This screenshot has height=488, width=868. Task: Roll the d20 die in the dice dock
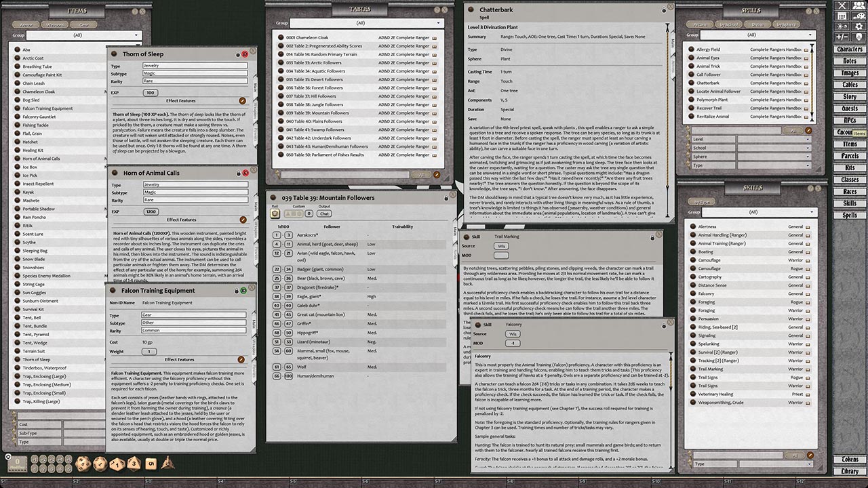[x=83, y=463]
